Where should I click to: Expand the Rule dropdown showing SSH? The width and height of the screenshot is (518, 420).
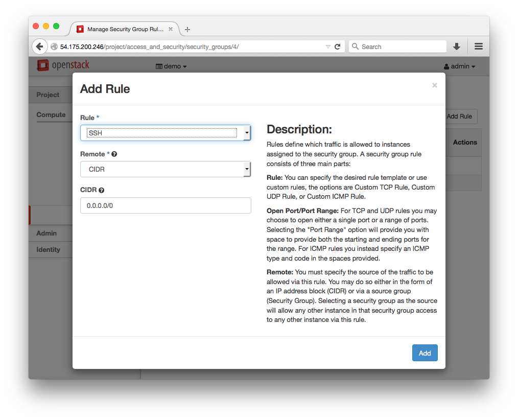(166, 133)
